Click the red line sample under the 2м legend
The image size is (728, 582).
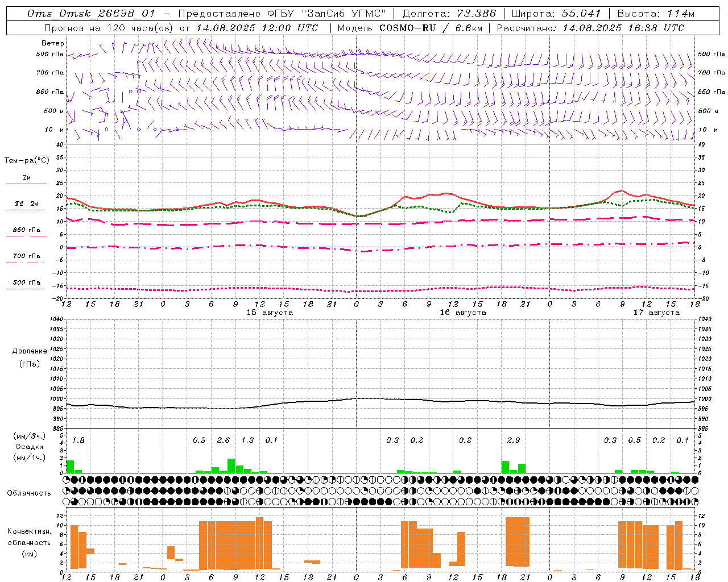tap(26, 184)
